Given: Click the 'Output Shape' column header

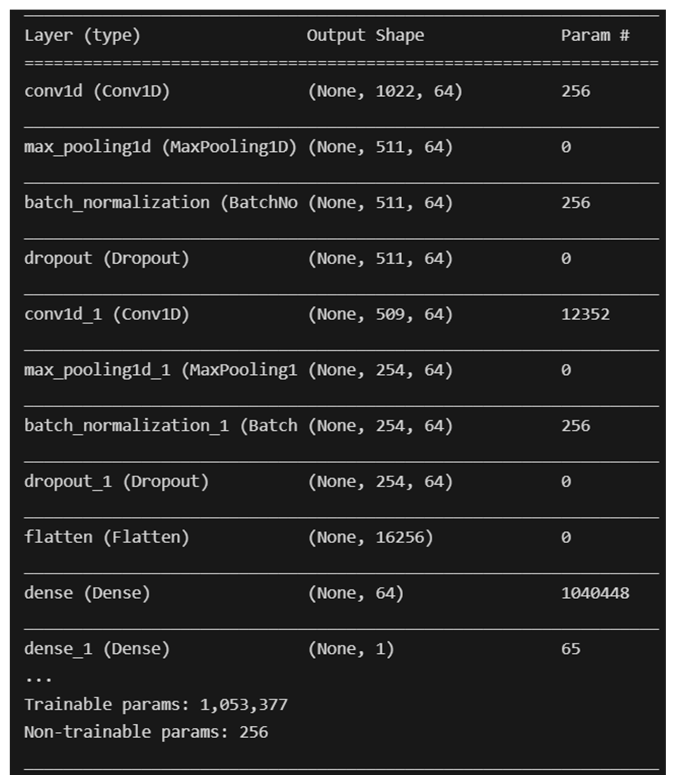Looking at the screenshot, I should [365, 36].
